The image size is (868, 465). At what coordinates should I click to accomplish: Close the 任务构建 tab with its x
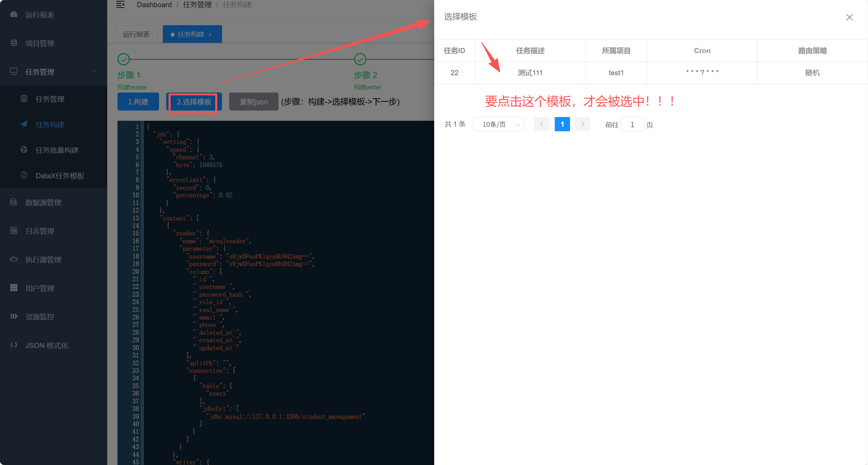click(x=210, y=35)
